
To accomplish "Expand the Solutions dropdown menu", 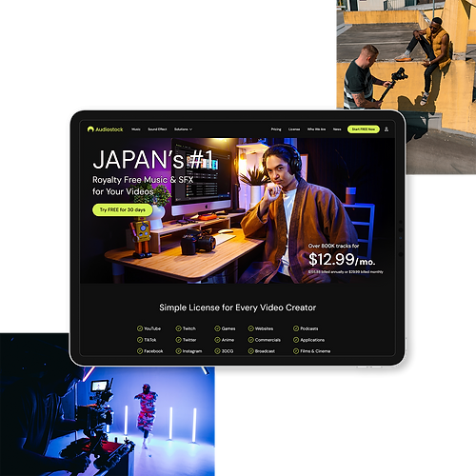I will coord(183,129).
